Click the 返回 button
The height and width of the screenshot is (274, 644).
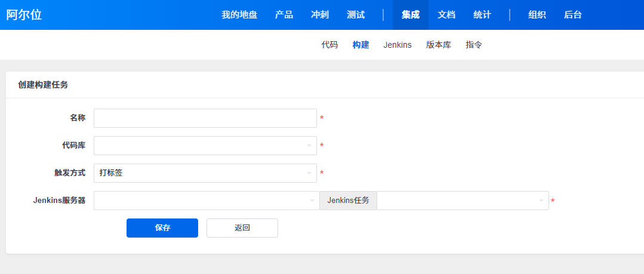point(242,228)
